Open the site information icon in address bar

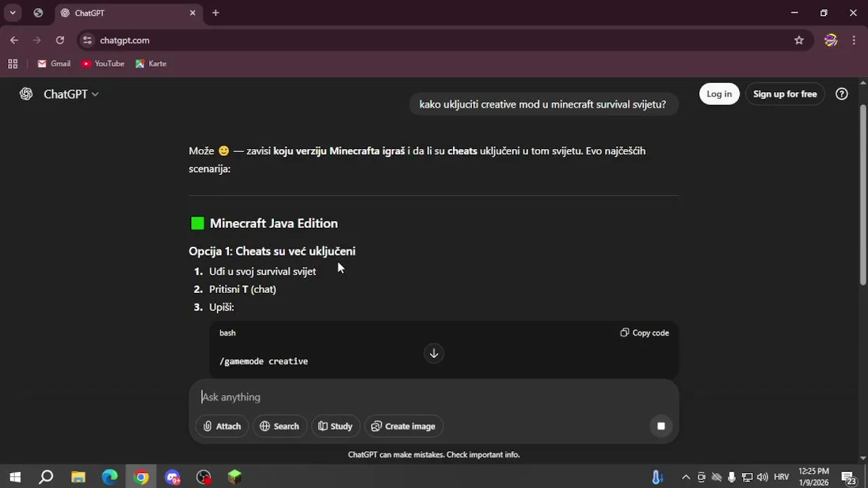(x=87, y=40)
